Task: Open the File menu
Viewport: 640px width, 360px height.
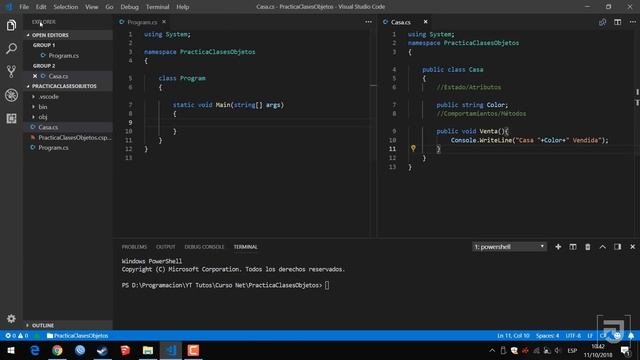Action: (x=24, y=7)
